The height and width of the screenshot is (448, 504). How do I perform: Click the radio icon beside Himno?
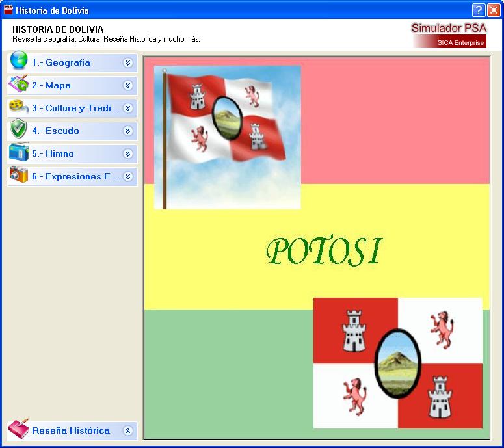(x=18, y=153)
